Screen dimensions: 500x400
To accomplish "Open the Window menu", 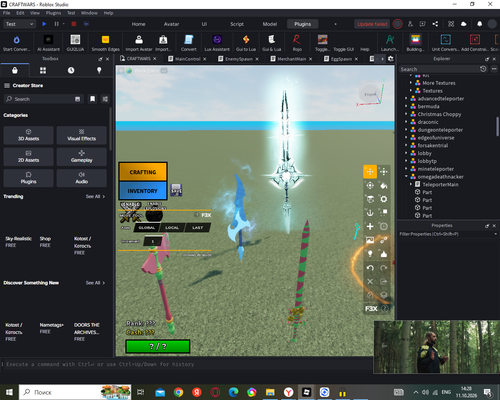I will click(89, 13).
